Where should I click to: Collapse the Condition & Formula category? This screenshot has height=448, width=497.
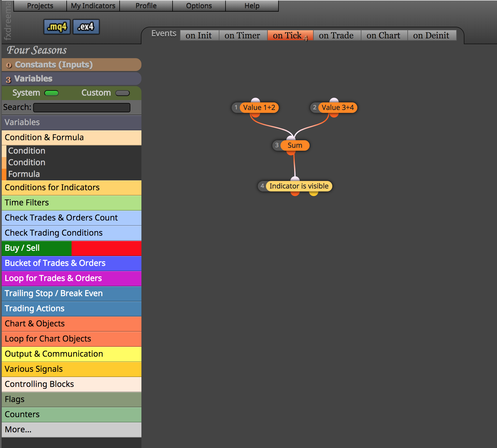pyautogui.click(x=72, y=138)
